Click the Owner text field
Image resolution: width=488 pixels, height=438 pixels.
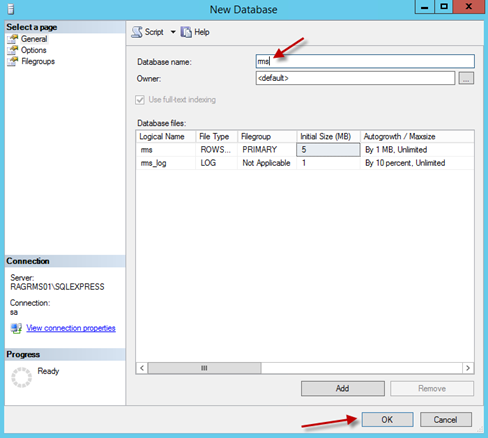click(x=355, y=78)
